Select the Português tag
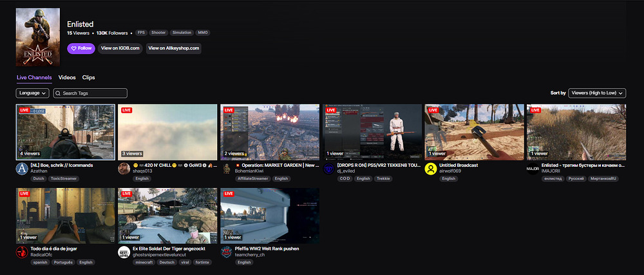 (x=64, y=262)
